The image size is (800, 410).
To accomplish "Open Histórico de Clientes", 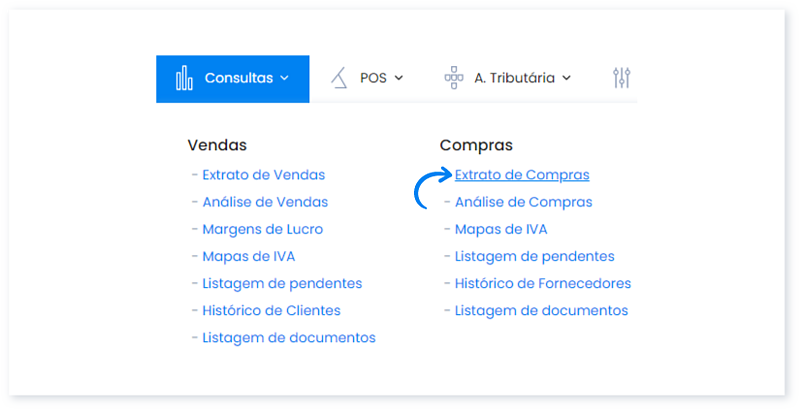I will [x=271, y=310].
